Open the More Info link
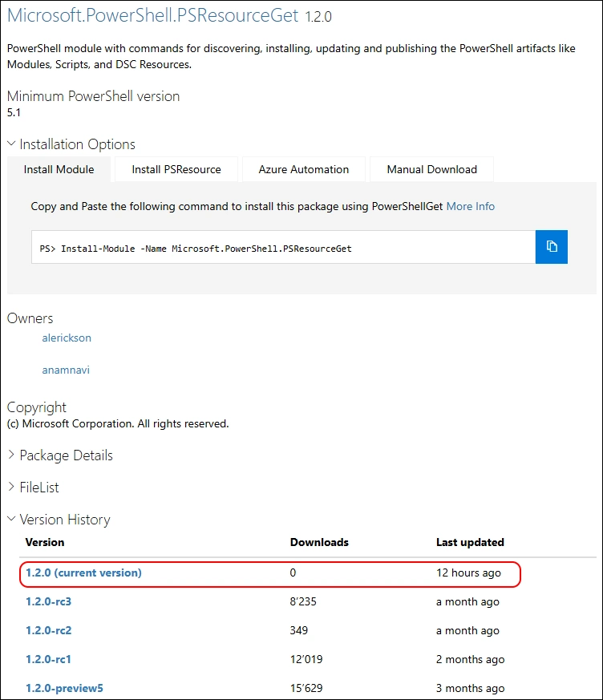 pos(470,206)
